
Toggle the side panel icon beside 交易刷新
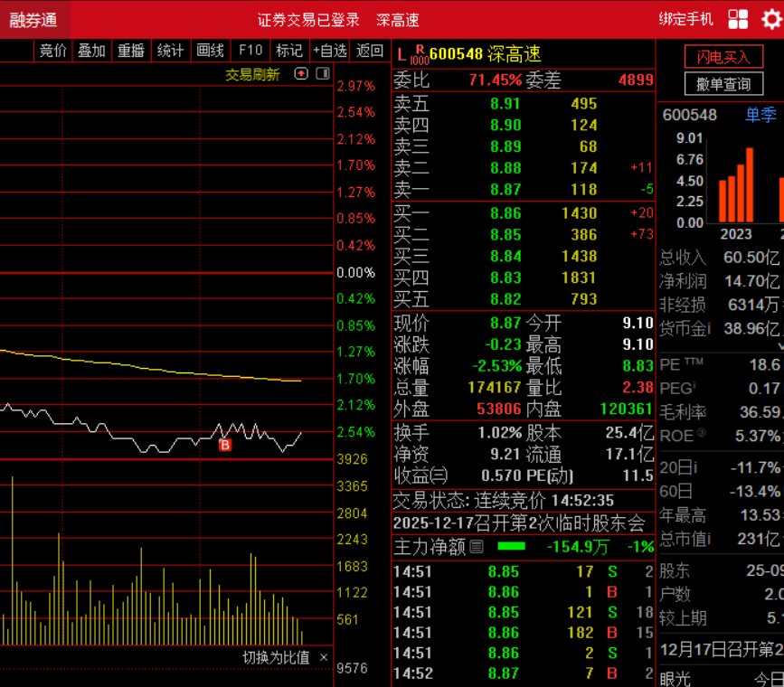pos(323,74)
